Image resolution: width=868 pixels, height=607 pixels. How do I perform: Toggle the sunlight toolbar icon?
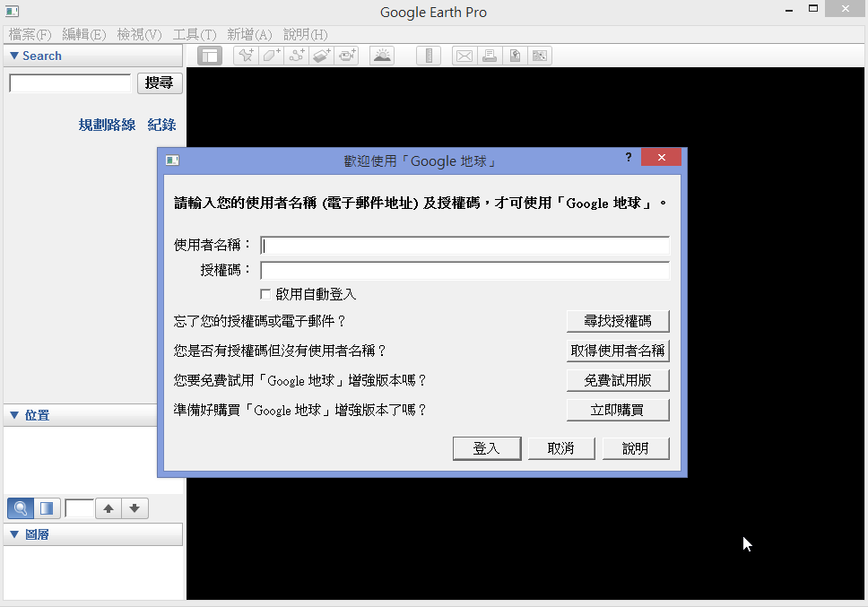(382, 56)
